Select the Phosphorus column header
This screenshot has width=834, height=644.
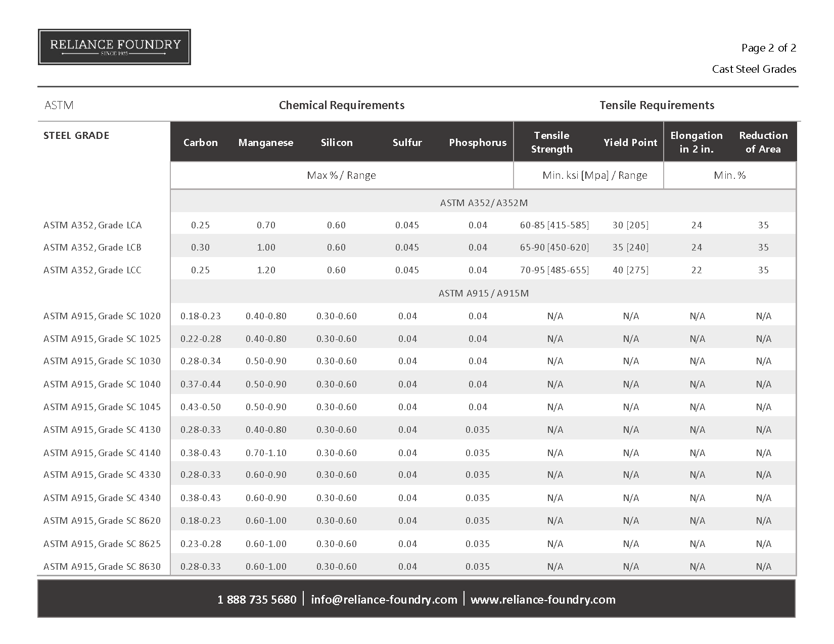pyautogui.click(x=477, y=142)
